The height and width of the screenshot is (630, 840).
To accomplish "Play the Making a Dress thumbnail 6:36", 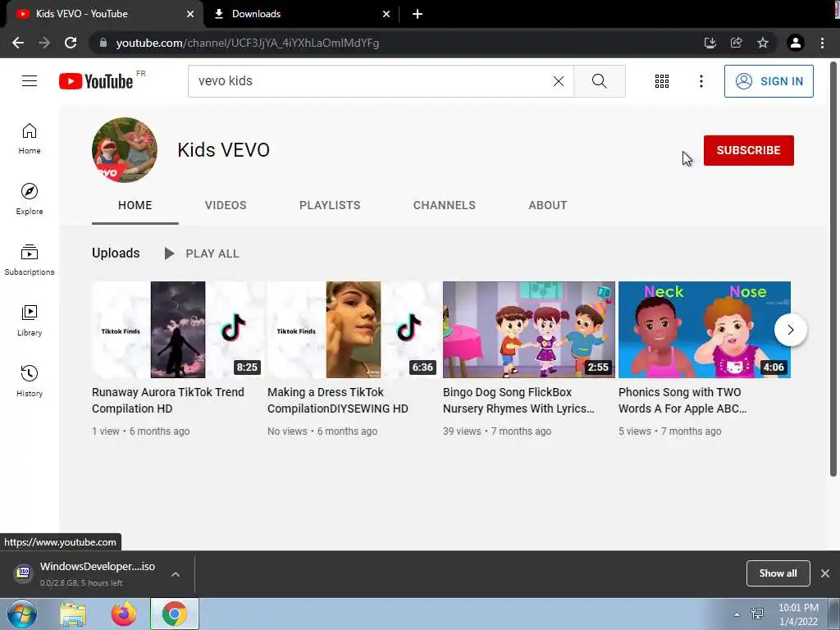I will pyautogui.click(x=354, y=330).
